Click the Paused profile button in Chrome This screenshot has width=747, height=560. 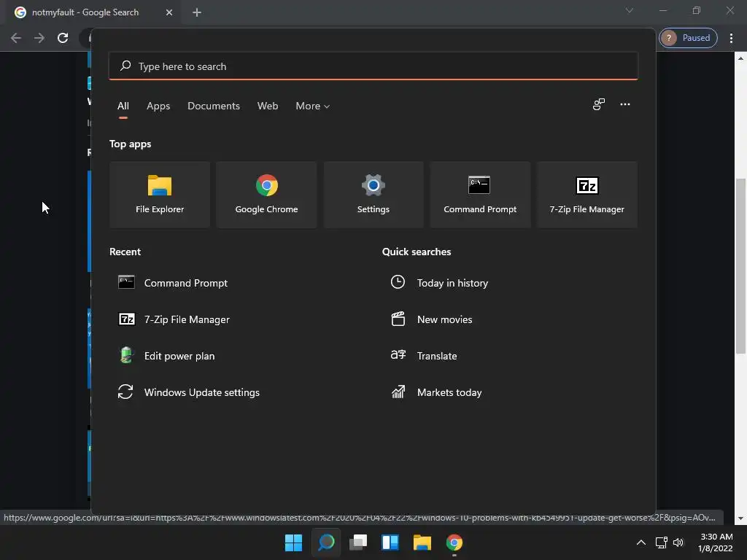point(688,38)
